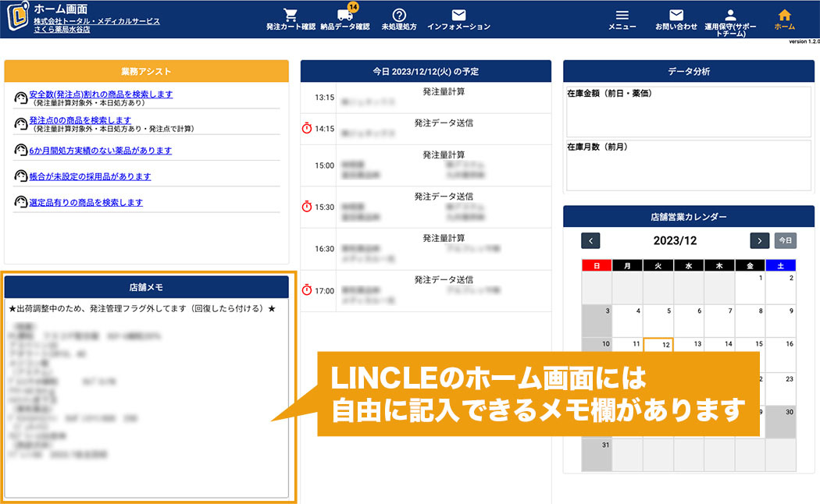The width and height of the screenshot is (820, 504).
Task: Click the timer icon at 14:15
Action: coord(307,128)
